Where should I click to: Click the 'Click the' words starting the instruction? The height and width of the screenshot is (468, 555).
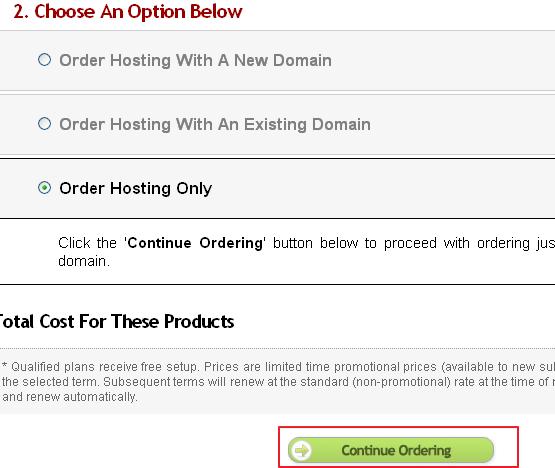pos(87,243)
